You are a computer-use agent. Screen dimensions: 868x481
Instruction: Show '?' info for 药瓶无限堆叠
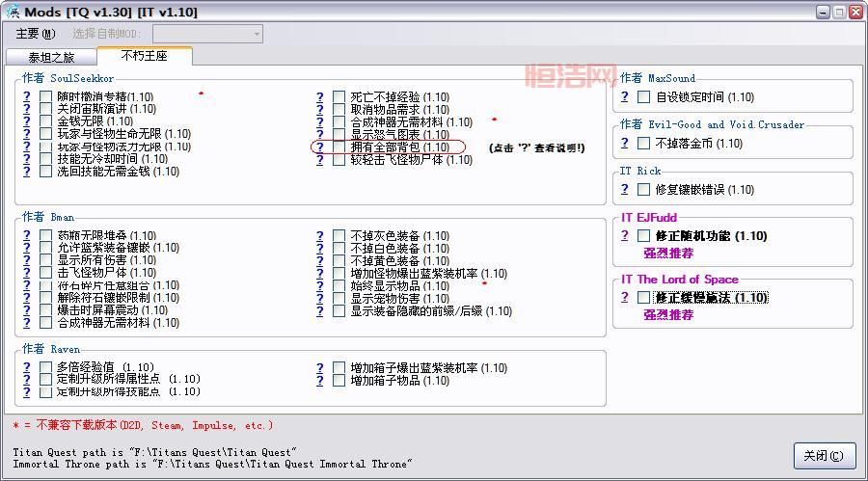(x=28, y=235)
